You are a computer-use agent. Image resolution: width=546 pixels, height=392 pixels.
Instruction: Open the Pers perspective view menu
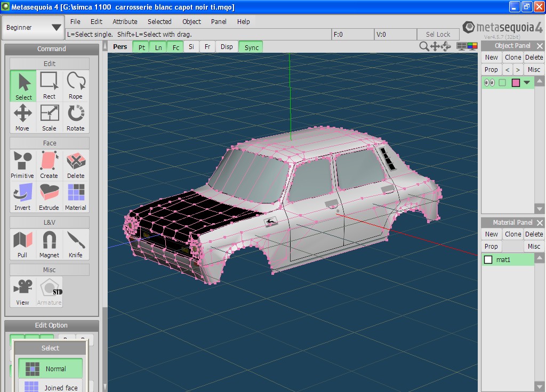tap(120, 47)
